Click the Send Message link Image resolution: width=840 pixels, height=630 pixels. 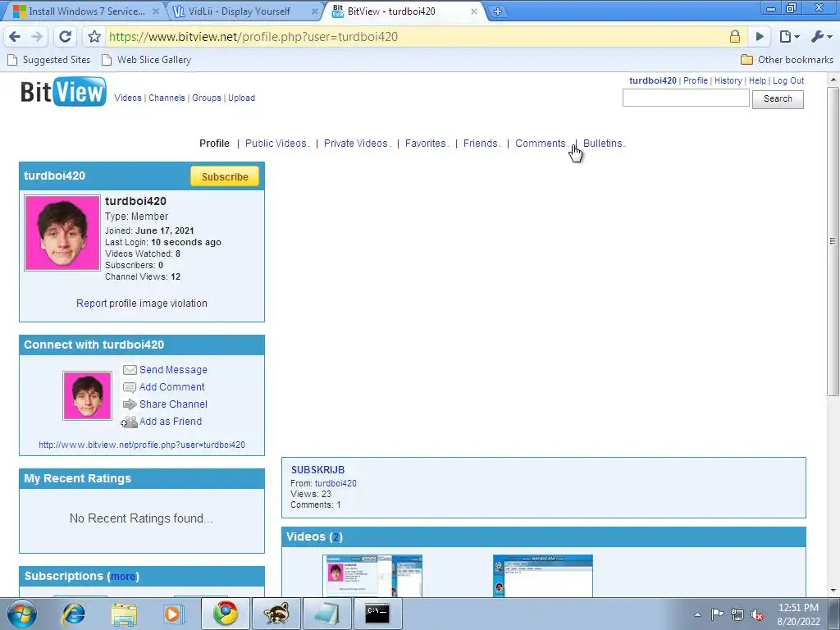173,370
